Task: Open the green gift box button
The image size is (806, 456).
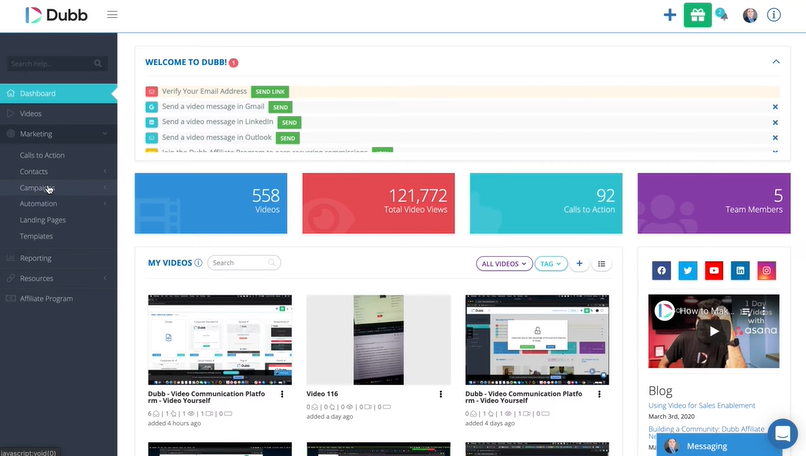Action: 698,15
